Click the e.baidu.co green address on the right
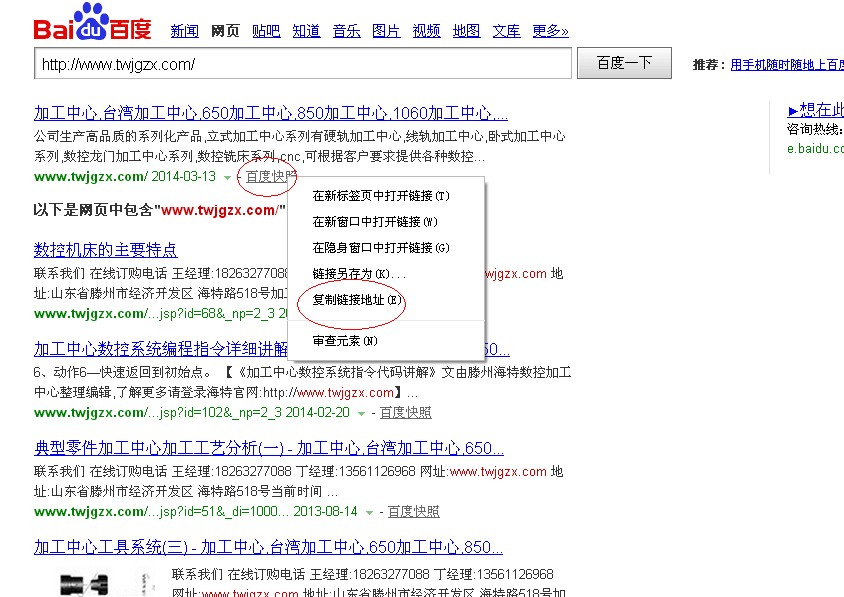This screenshot has width=844, height=597. tap(815, 149)
